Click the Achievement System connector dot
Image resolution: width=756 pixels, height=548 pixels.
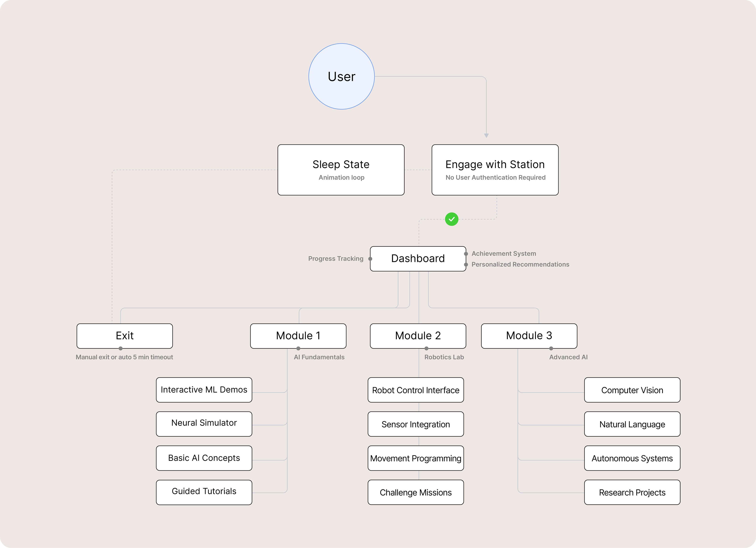pyautogui.click(x=466, y=254)
